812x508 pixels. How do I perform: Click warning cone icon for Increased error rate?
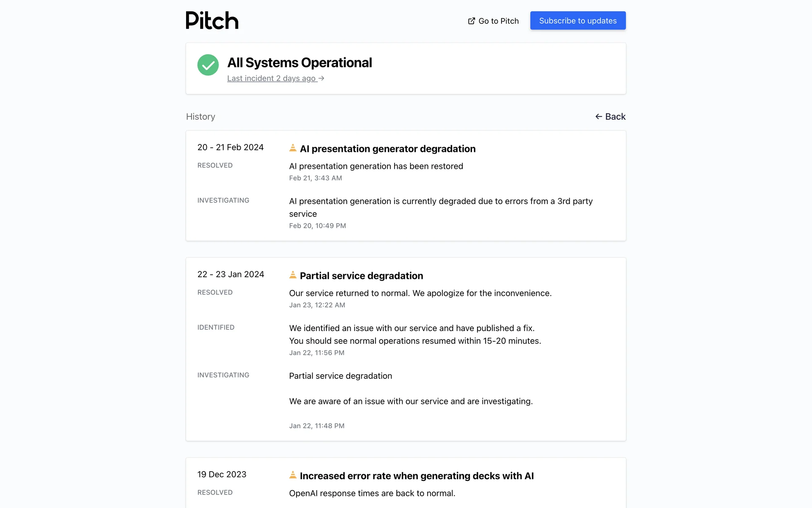[x=293, y=475]
